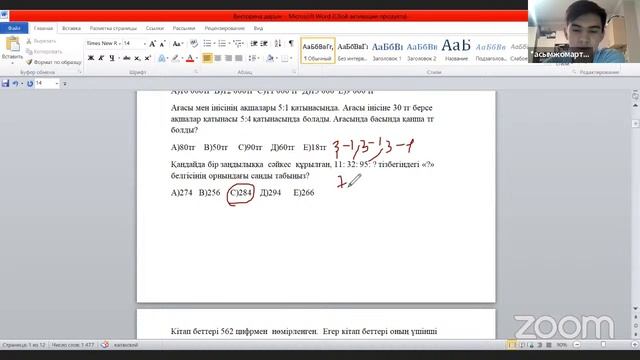
Task: Expand the Font (Шрифт) dialog launcher
Action: (x=196, y=72)
